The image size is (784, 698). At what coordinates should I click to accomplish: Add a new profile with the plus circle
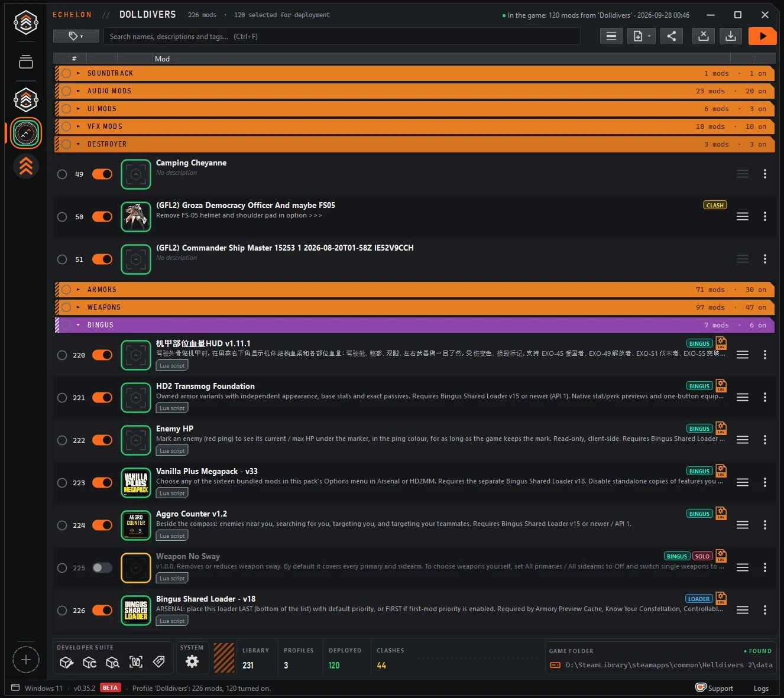click(x=26, y=660)
